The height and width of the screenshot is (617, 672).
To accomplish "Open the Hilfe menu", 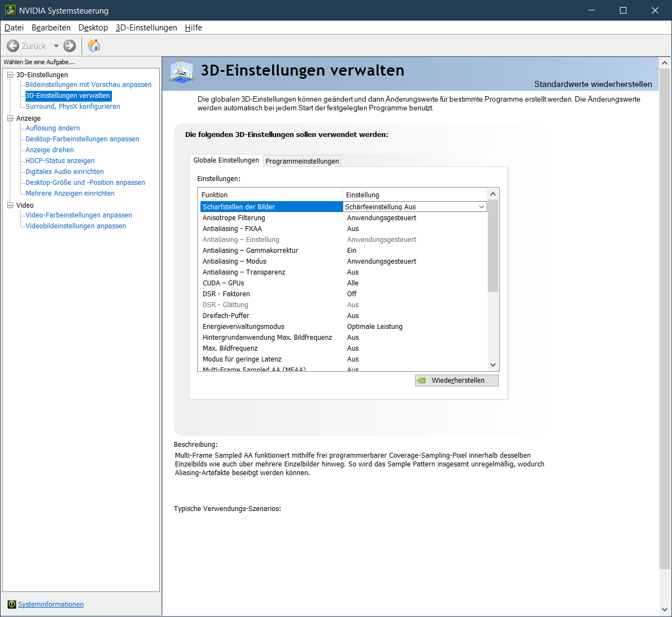I will pyautogui.click(x=193, y=28).
